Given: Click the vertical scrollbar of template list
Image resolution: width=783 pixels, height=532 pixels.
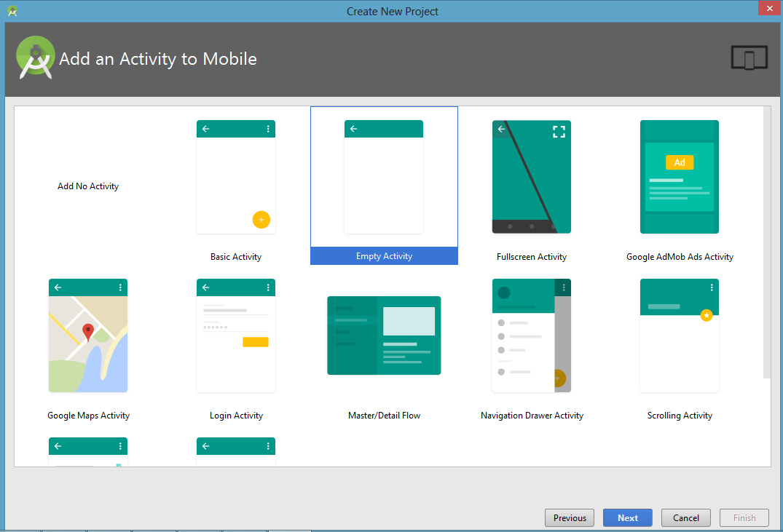Looking at the screenshot, I should click(767, 242).
